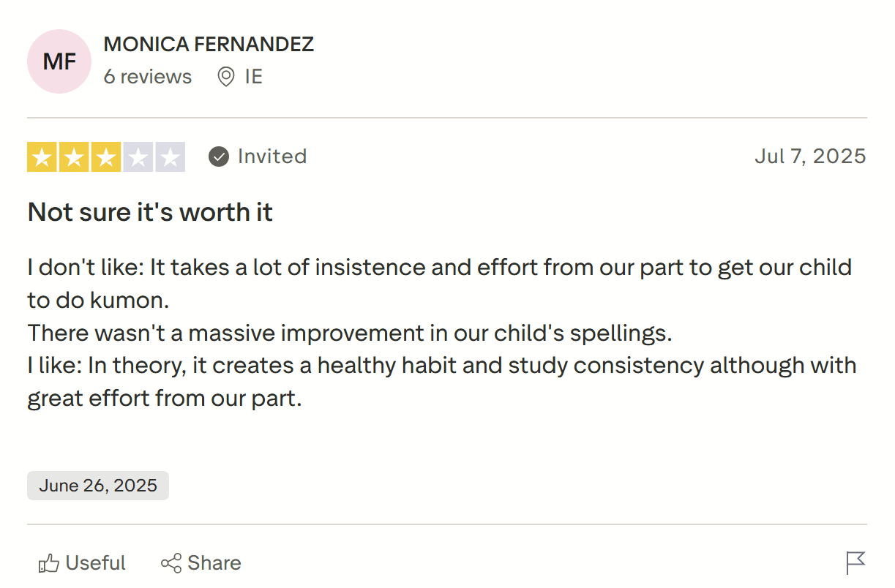Click the MF avatar circle
895x588 pixels.
click(x=59, y=61)
